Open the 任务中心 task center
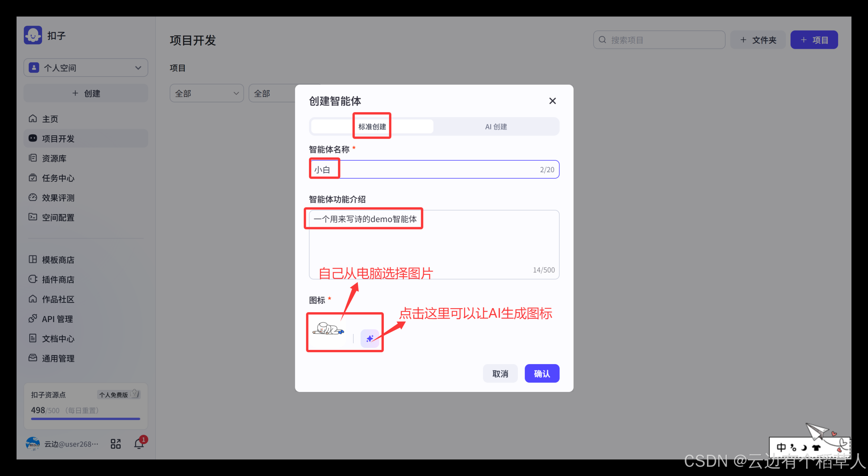This screenshot has width=868, height=476. click(58, 178)
